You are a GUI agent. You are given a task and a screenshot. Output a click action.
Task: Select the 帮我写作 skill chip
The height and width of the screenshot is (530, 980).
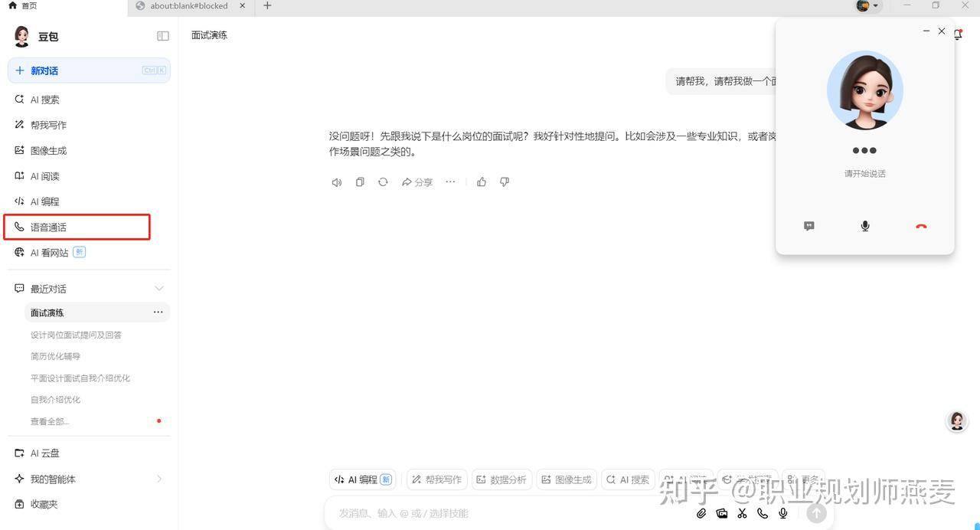click(x=436, y=479)
